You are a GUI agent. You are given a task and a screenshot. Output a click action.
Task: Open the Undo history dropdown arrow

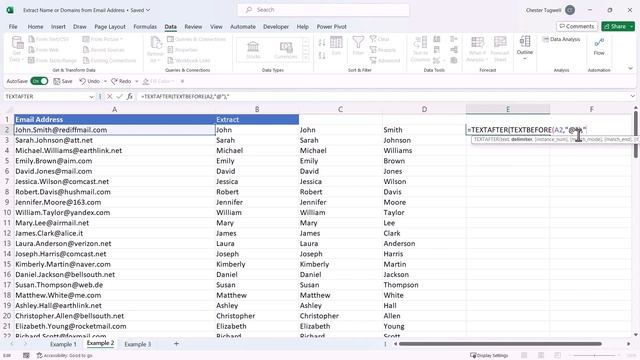105,81
